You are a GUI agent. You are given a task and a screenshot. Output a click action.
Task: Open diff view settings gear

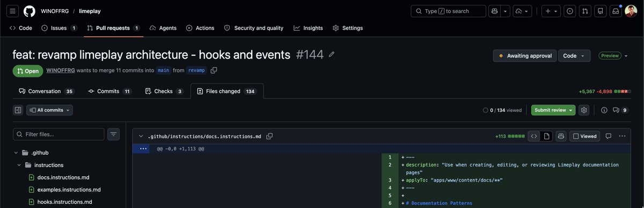(x=584, y=110)
